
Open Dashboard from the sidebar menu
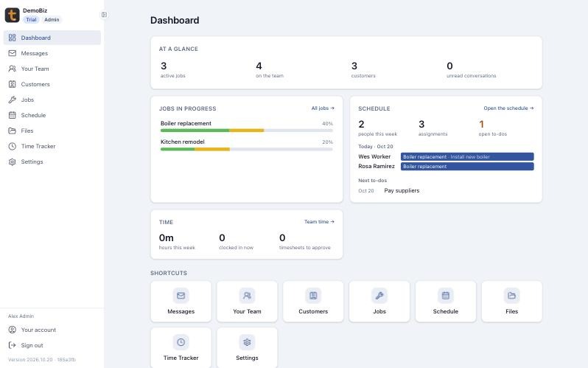52,38
